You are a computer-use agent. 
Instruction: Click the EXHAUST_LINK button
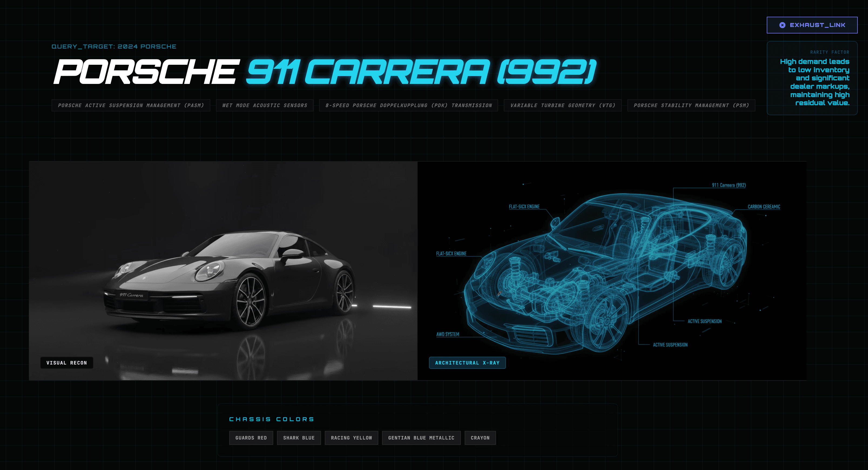(x=812, y=25)
